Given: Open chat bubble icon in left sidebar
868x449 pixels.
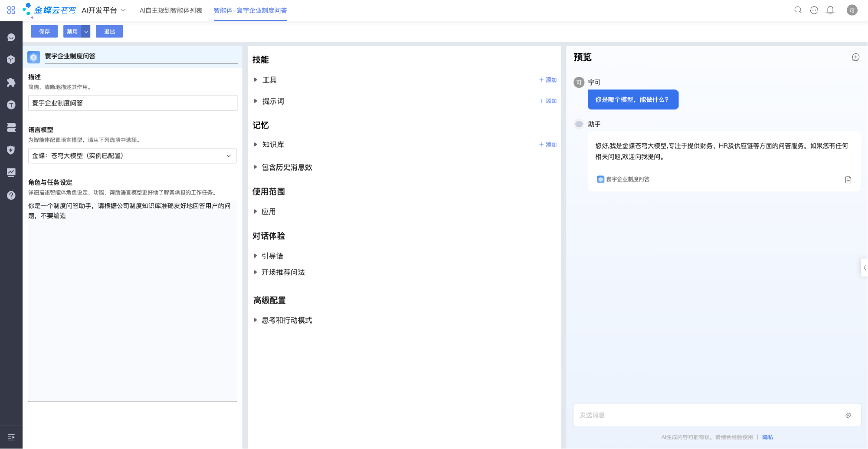Looking at the screenshot, I should click(11, 37).
